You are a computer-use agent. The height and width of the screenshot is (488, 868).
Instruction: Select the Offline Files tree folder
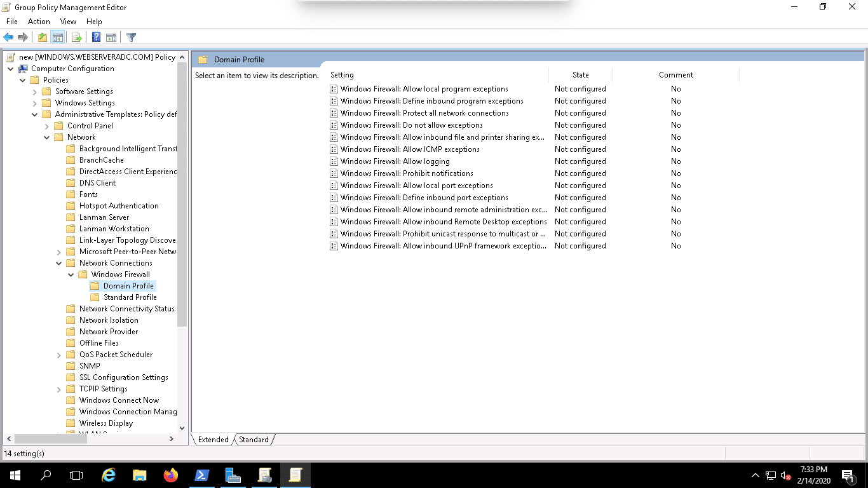[x=99, y=343]
